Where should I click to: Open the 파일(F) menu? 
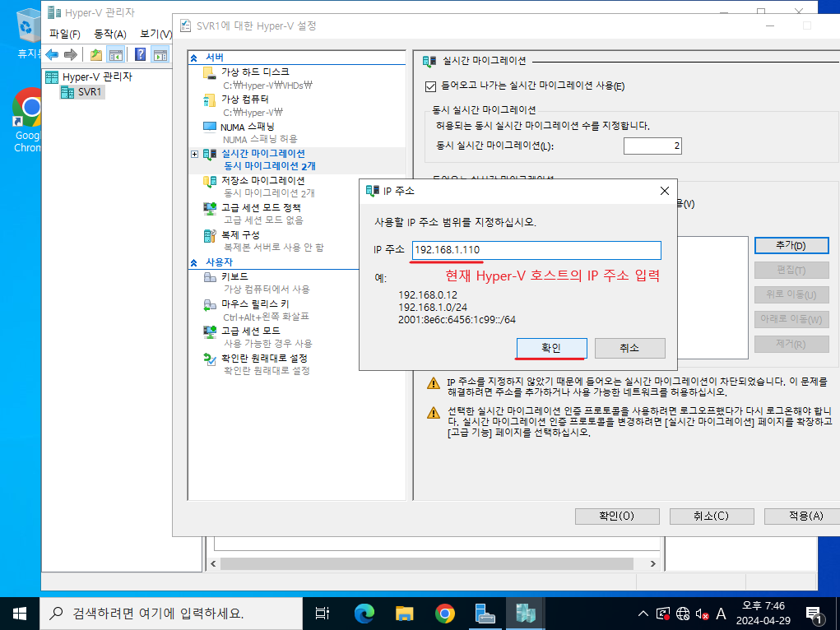[65, 35]
